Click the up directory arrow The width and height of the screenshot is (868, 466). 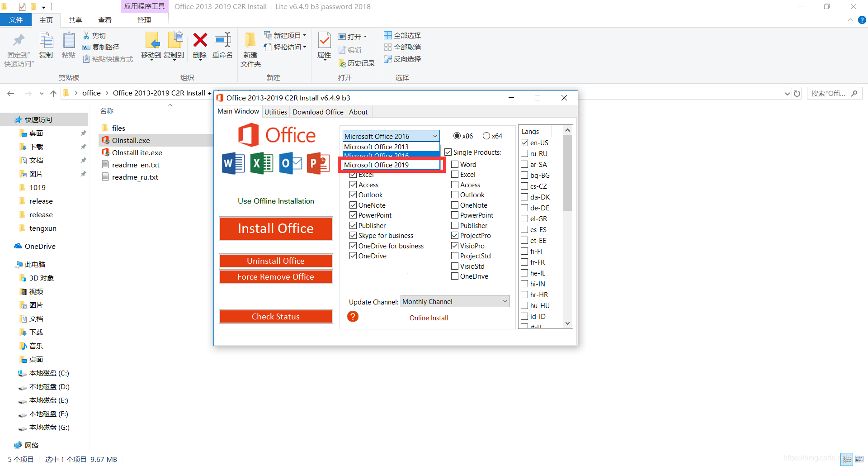pyautogui.click(x=53, y=94)
